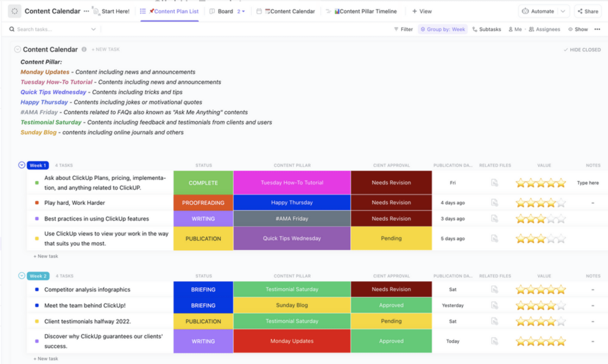Collapse Week 1 task group
Viewport: 608px width, 364px height.
[22, 165]
